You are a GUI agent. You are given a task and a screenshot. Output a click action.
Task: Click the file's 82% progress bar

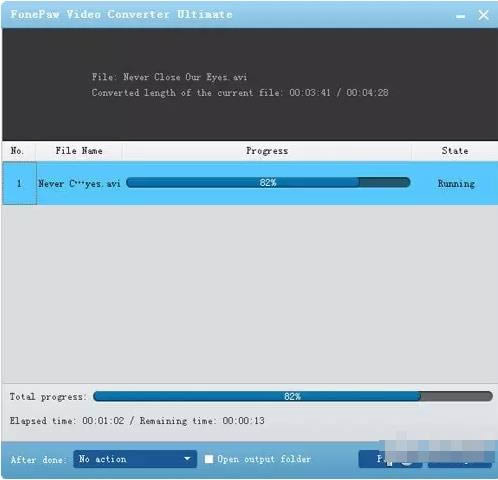(268, 182)
